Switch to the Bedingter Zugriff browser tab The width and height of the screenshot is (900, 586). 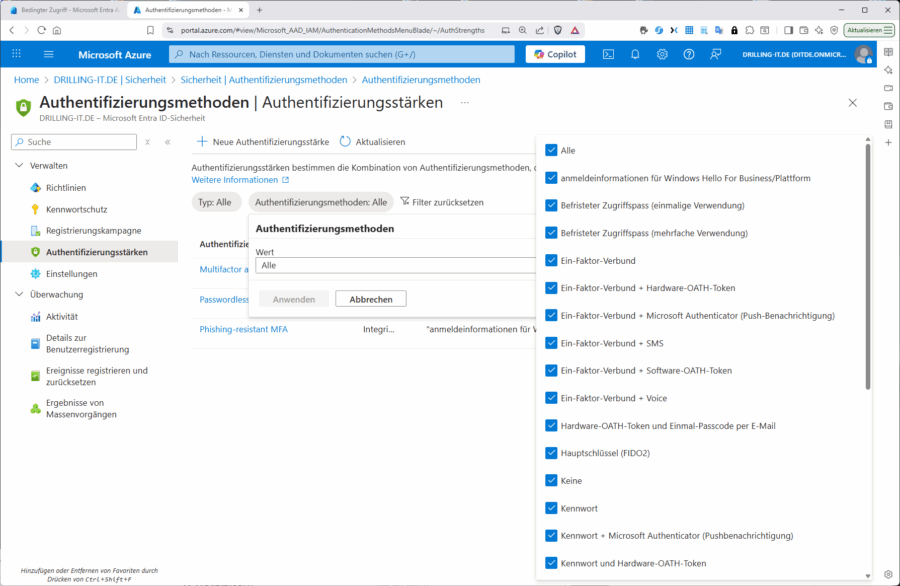point(65,10)
